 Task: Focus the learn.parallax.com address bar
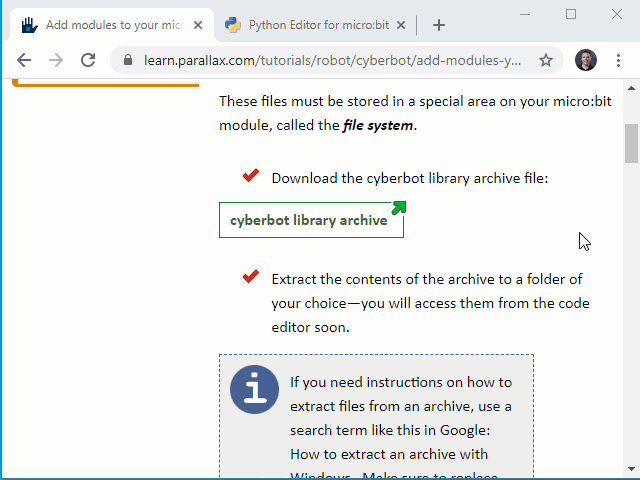(332, 60)
